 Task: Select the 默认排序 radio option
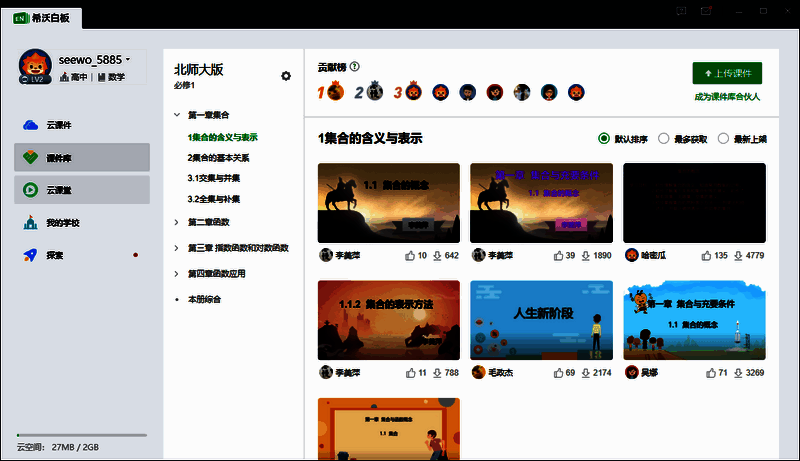pos(604,139)
